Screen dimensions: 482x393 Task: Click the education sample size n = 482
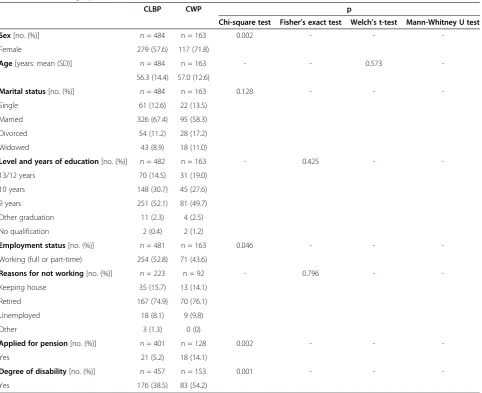[x=152, y=161]
